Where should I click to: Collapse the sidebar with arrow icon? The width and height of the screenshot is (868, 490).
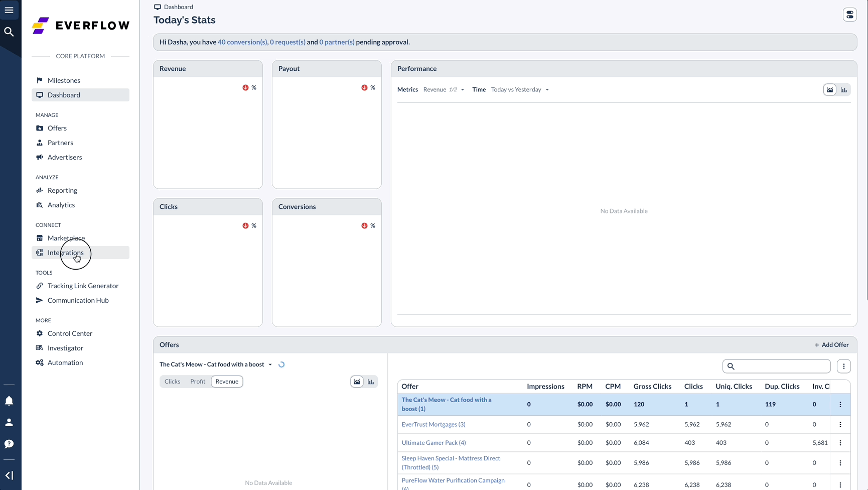pos(9,475)
